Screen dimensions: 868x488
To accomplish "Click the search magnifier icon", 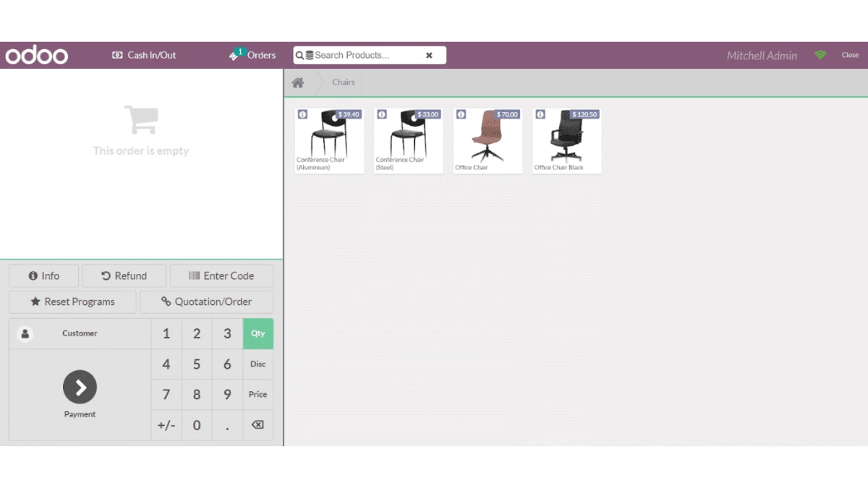I will coord(299,55).
